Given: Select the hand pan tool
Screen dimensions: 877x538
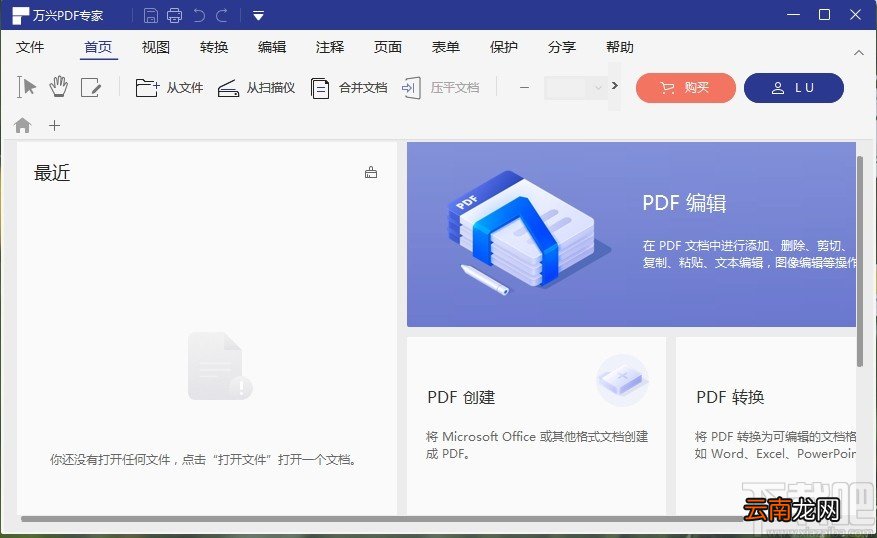Looking at the screenshot, I should tap(59, 87).
